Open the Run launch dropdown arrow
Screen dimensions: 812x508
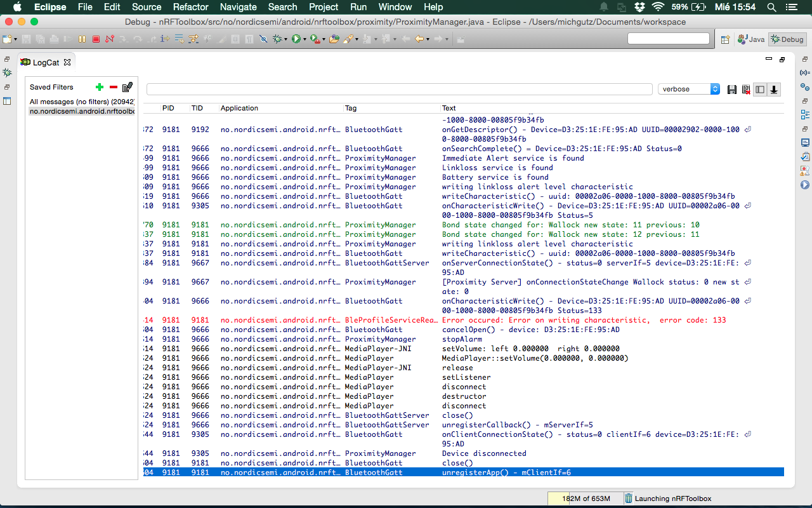(304, 39)
